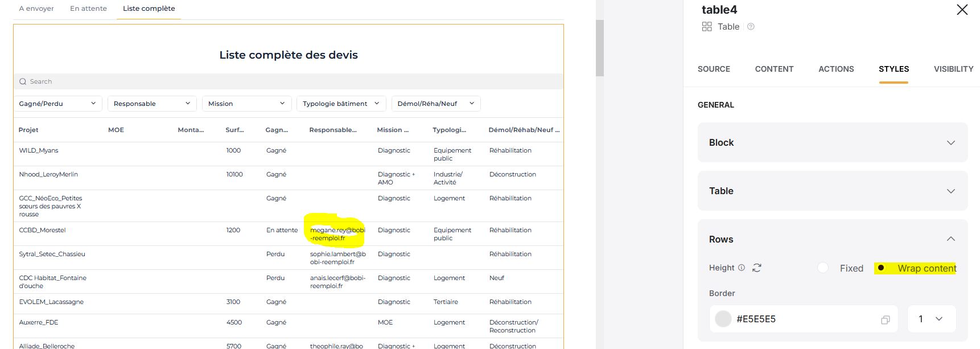Click the Projet column header
The width and height of the screenshot is (980, 349).
pos(28,130)
